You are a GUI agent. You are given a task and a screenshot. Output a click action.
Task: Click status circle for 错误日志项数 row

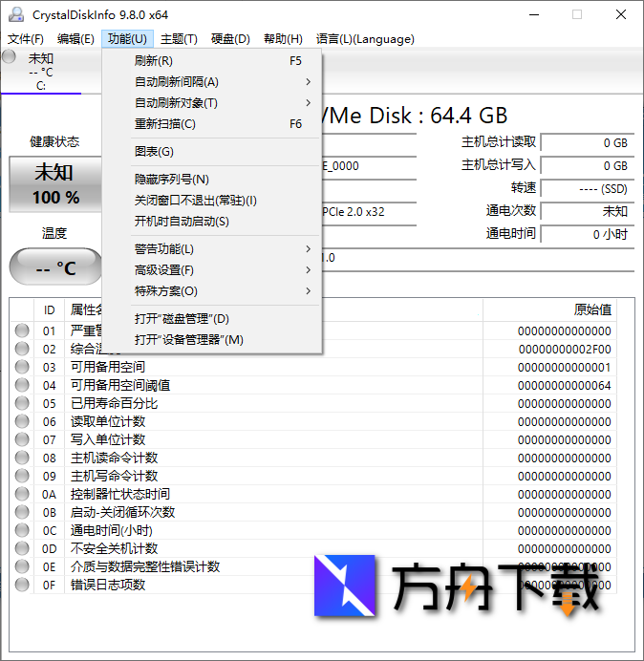click(22, 585)
